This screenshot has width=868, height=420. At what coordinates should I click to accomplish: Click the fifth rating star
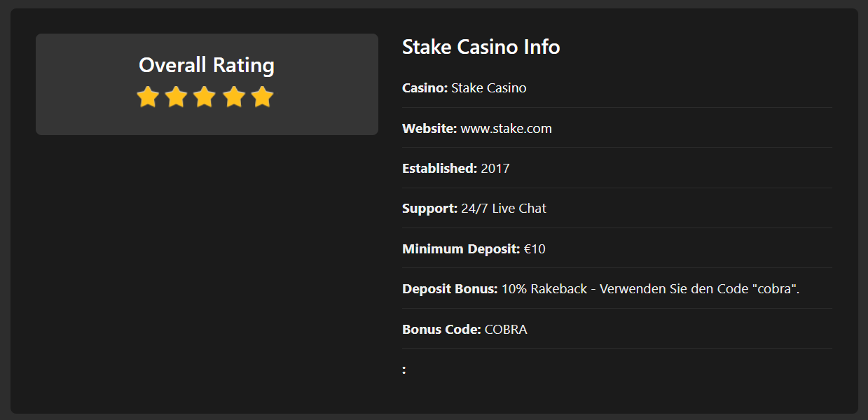pyautogui.click(x=262, y=97)
